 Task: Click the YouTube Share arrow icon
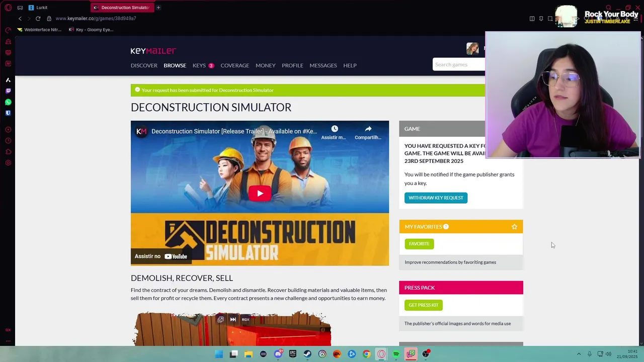tap(368, 129)
